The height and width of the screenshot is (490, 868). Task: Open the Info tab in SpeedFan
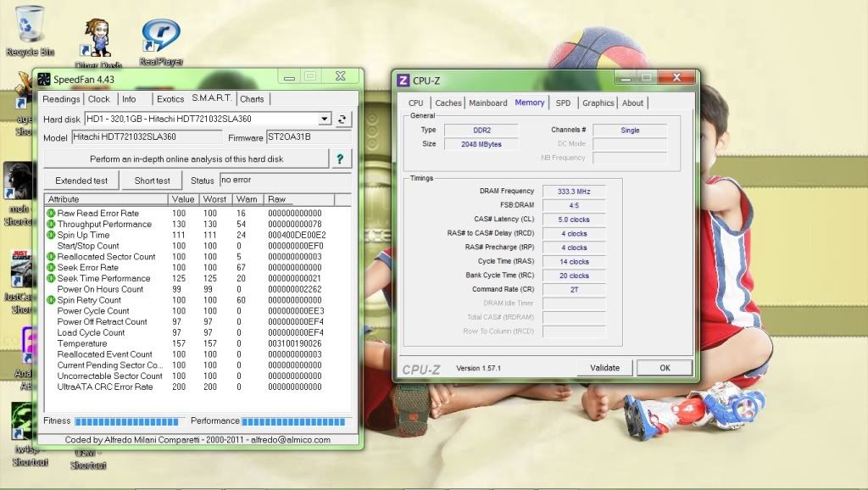click(129, 99)
